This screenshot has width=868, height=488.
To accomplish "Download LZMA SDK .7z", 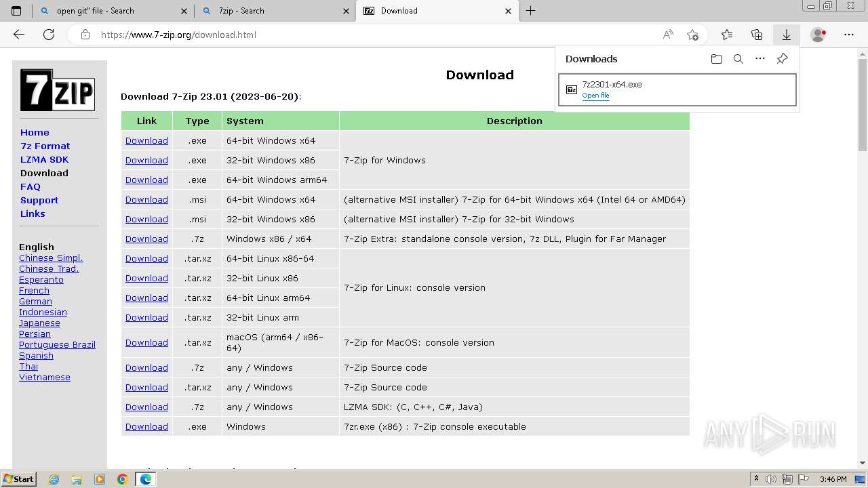I will [x=146, y=407].
